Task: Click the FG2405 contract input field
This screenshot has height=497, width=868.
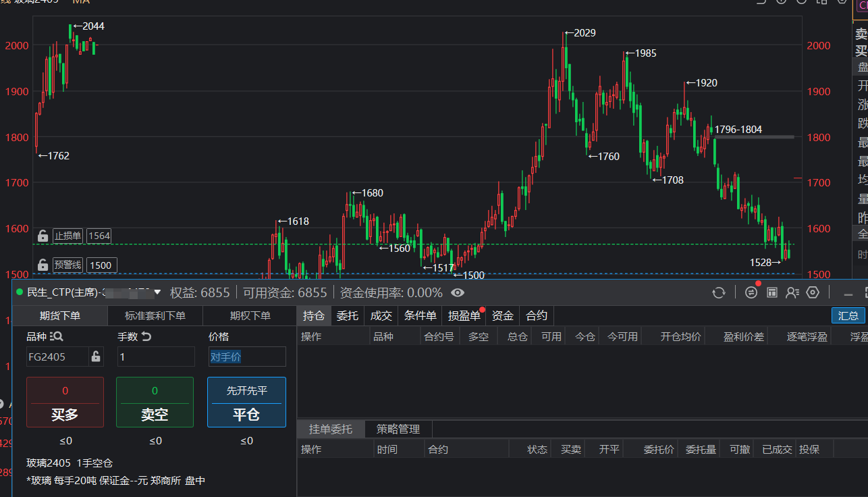Action: [57, 357]
